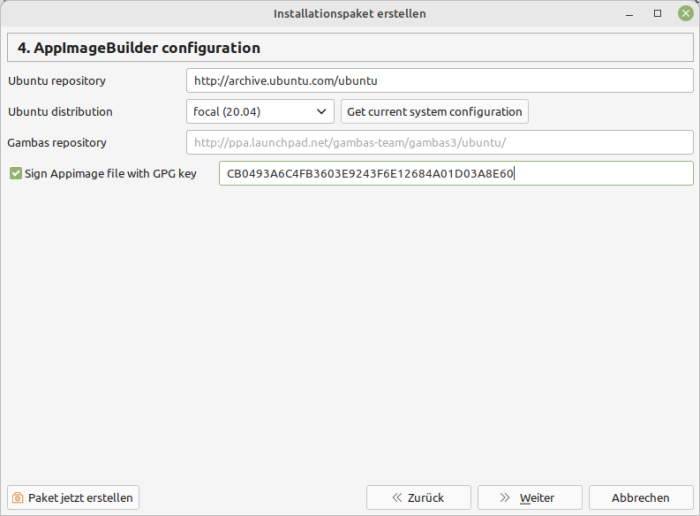Click the package icon on Paket jetzt erstellen
Image resolution: width=700 pixels, height=516 pixels.
pos(18,497)
